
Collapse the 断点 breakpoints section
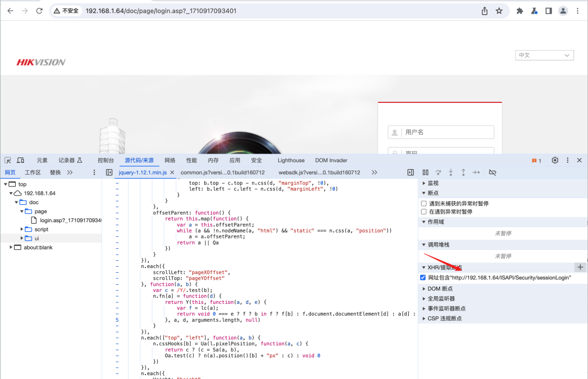point(433,193)
